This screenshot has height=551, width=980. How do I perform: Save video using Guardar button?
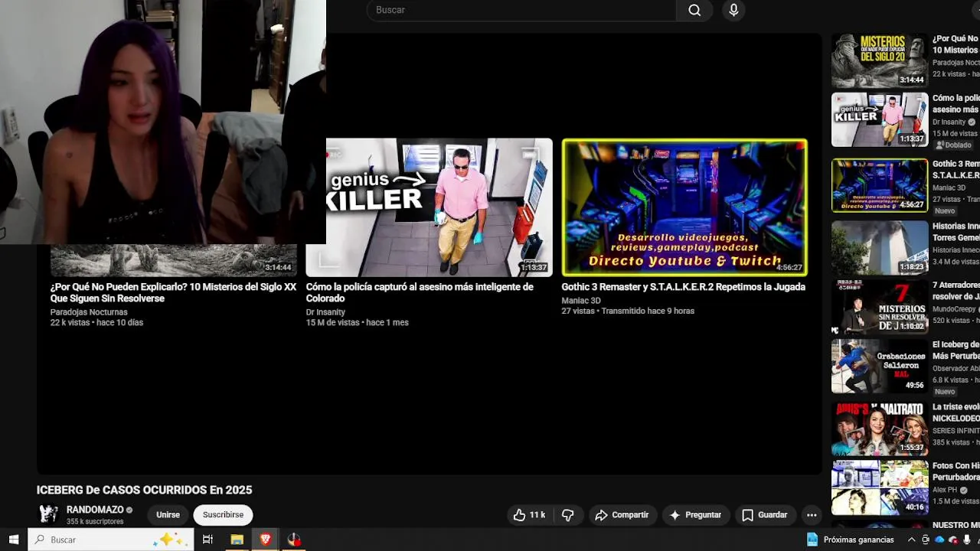click(764, 515)
